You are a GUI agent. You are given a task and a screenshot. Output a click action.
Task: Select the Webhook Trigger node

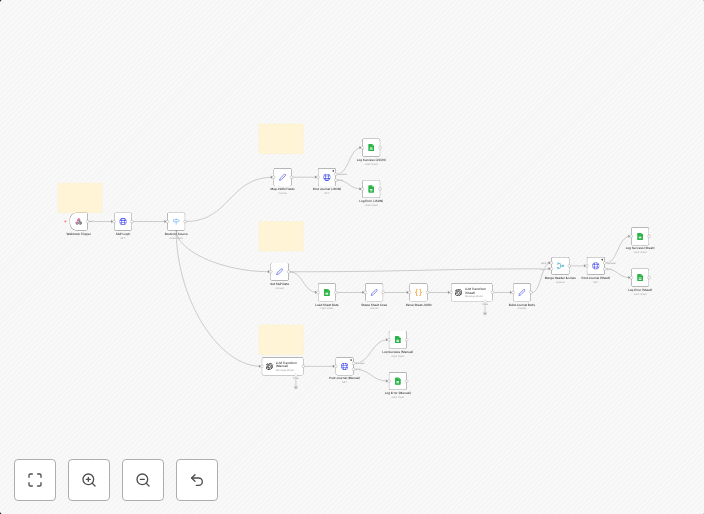click(79, 222)
